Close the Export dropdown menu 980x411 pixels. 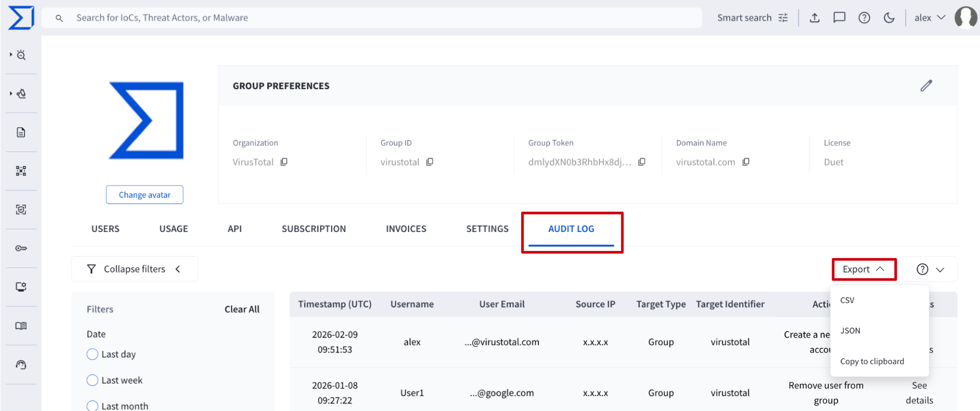864,269
